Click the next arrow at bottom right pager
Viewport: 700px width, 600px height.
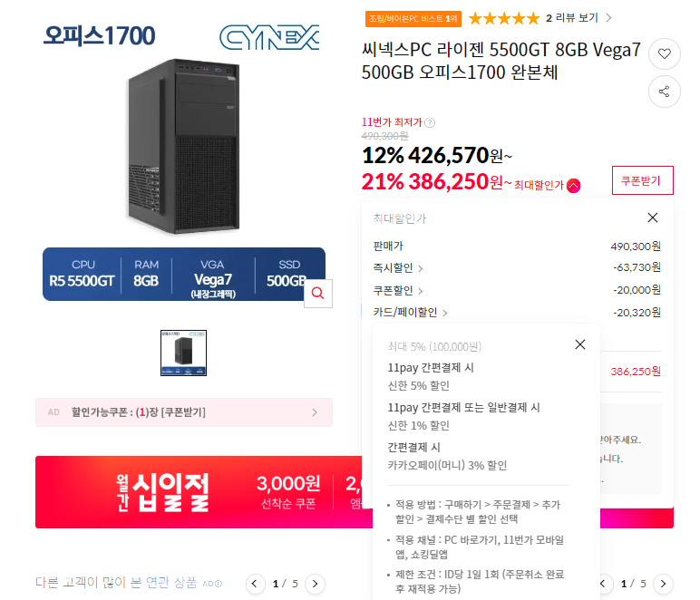coord(664,584)
